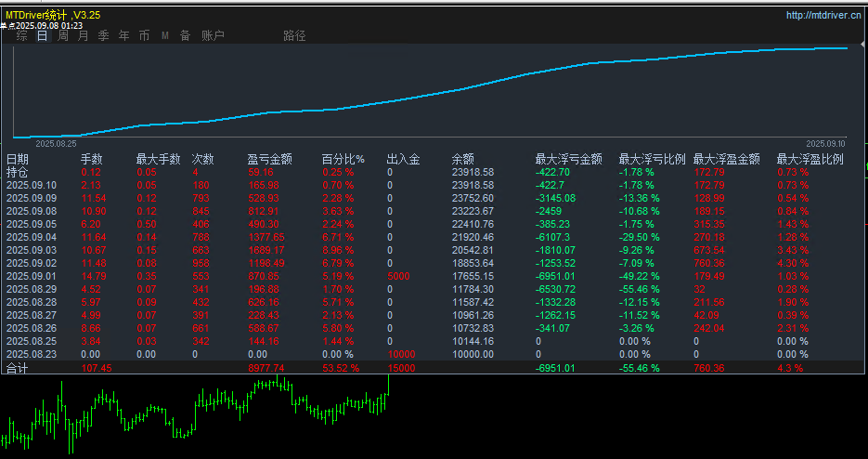This screenshot has width=868, height=459.
Task: Select the 2025.08.26 date row
Action: coord(31,328)
